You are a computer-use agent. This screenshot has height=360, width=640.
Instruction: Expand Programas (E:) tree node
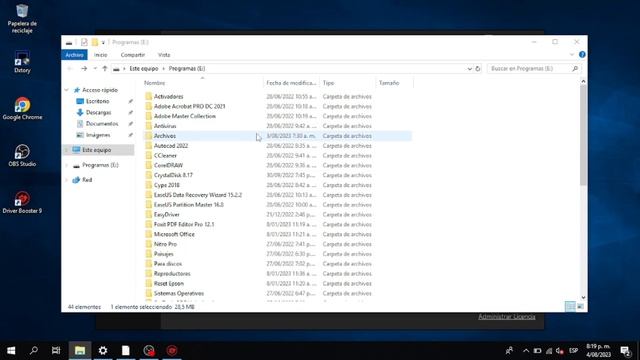[x=67, y=165]
